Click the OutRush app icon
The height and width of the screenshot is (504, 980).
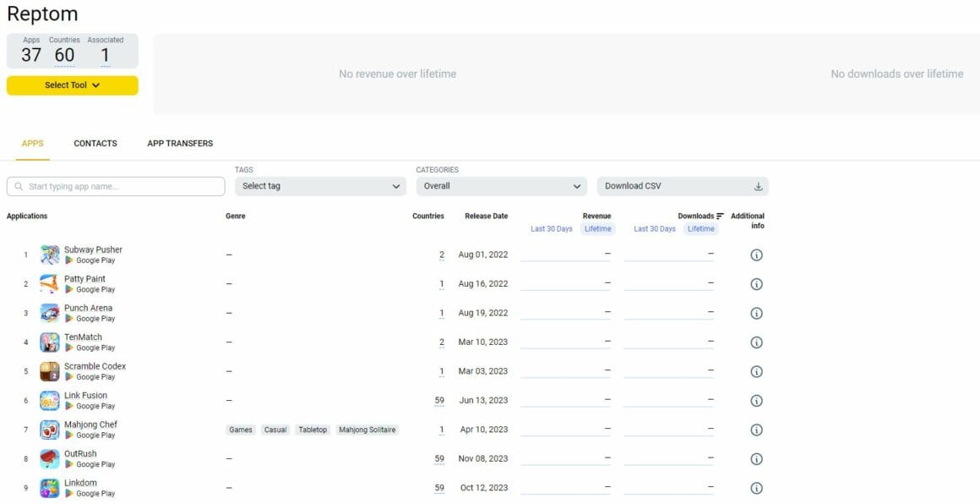tap(49, 459)
